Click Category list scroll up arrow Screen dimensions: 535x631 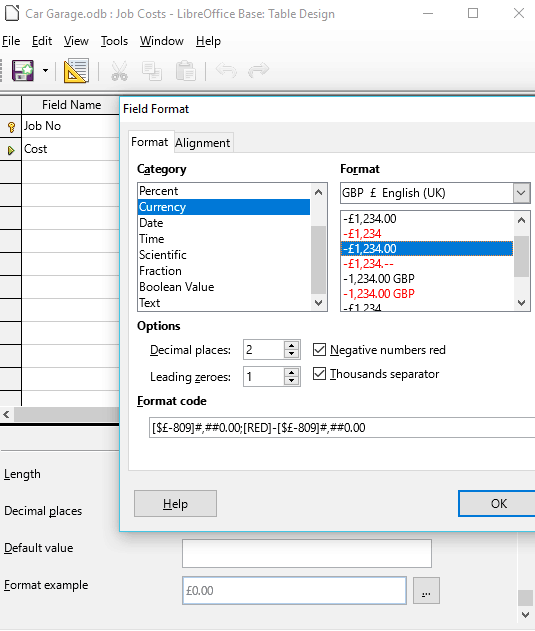pos(318,192)
